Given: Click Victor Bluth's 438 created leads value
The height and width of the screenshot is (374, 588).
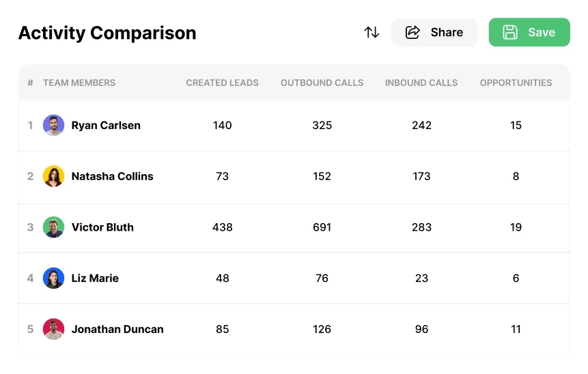Looking at the screenshot, I should [x=222, y=227].
